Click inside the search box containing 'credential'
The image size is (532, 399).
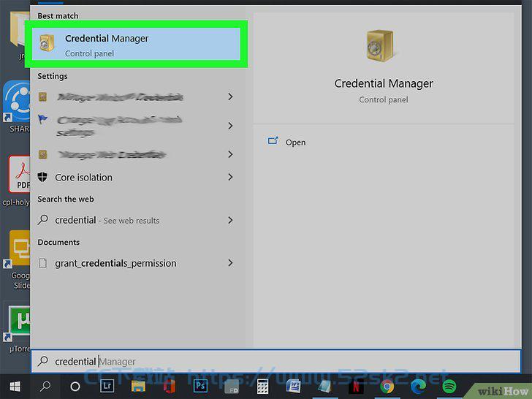pos(275,361)
